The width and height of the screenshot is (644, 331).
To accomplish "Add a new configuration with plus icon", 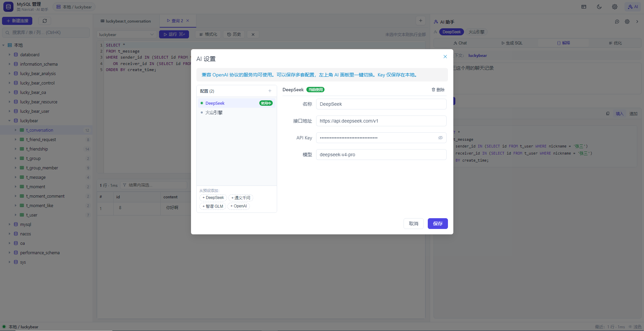I will (270, 91).
